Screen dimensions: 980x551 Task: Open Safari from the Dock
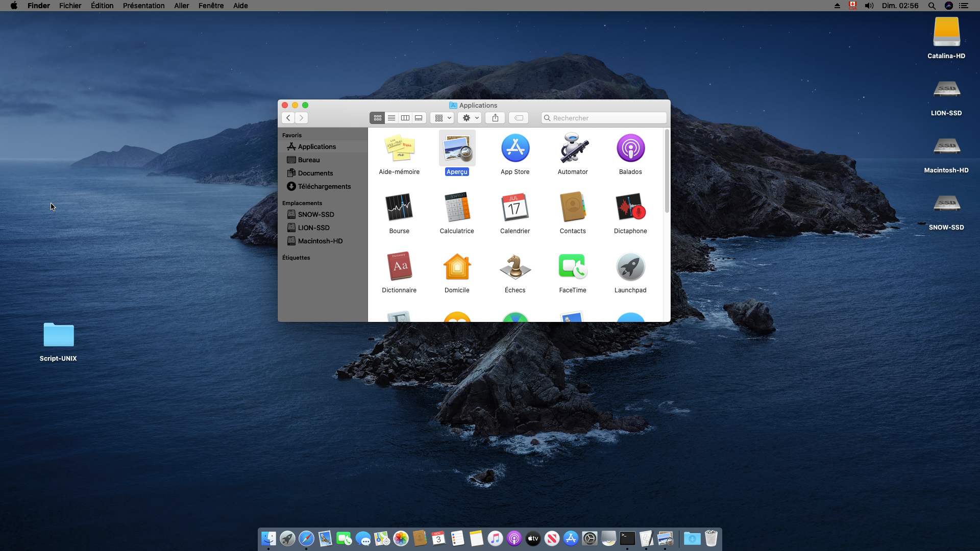(306, 538)
